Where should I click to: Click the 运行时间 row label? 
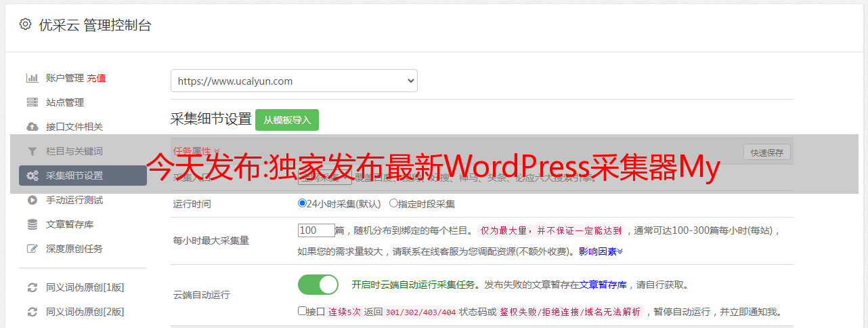[192, 203]
